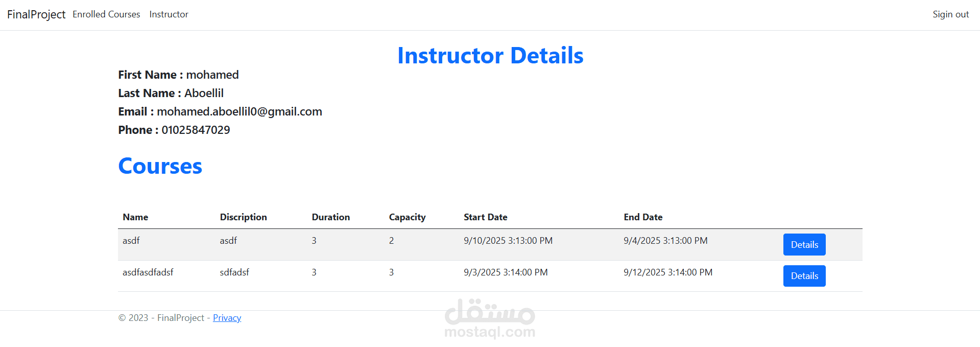Click the instructor phone number
Screen dimensions: 980x347
196,130
